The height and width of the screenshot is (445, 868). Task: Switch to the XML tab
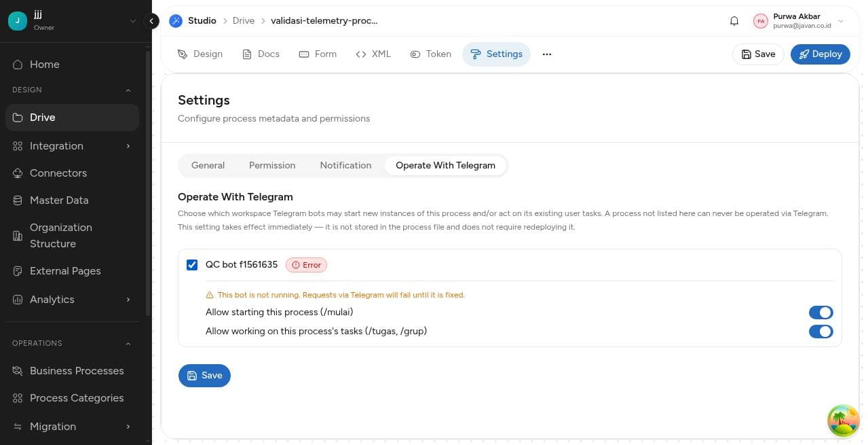(373, 54)
